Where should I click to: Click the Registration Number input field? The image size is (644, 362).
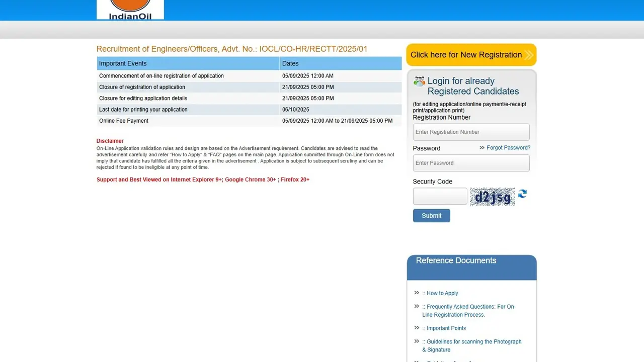coord(471,132)
